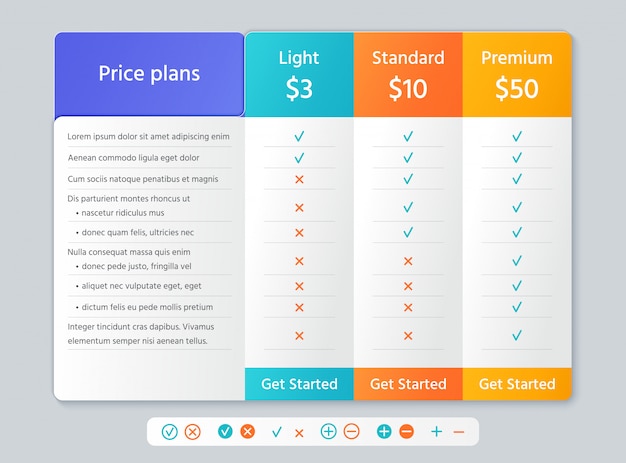This screenshot has width=626, height=463.
Task: Click Get Started under the Standard plan
Action: (x=408, y=384)
